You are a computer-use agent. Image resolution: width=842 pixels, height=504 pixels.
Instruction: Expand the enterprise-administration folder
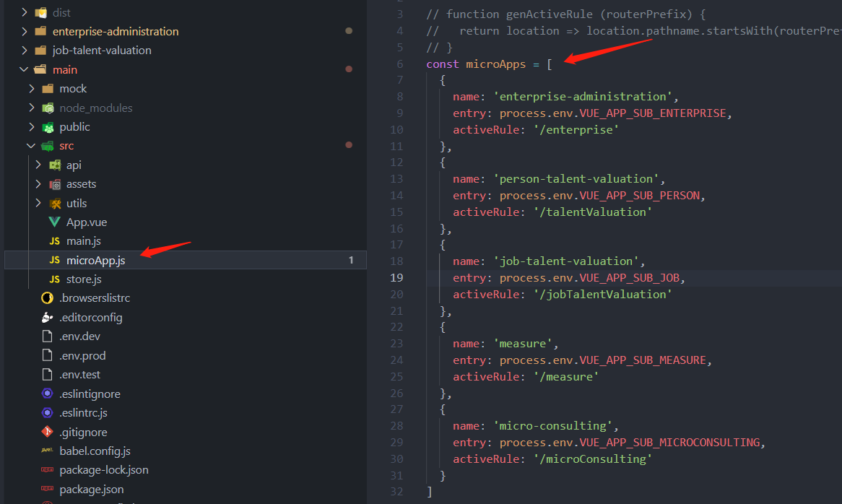pyautogui.click(x=25, y=32)
